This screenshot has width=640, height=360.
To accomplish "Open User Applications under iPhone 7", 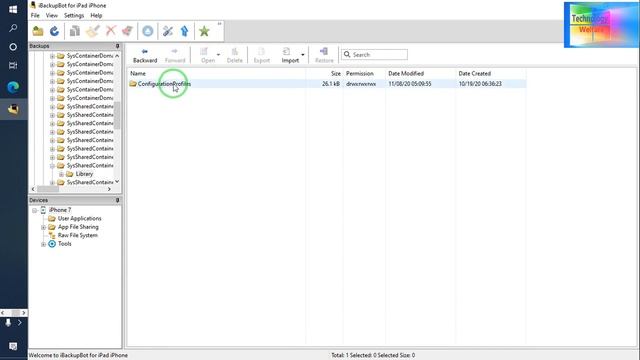I will (x=79, y=218).
